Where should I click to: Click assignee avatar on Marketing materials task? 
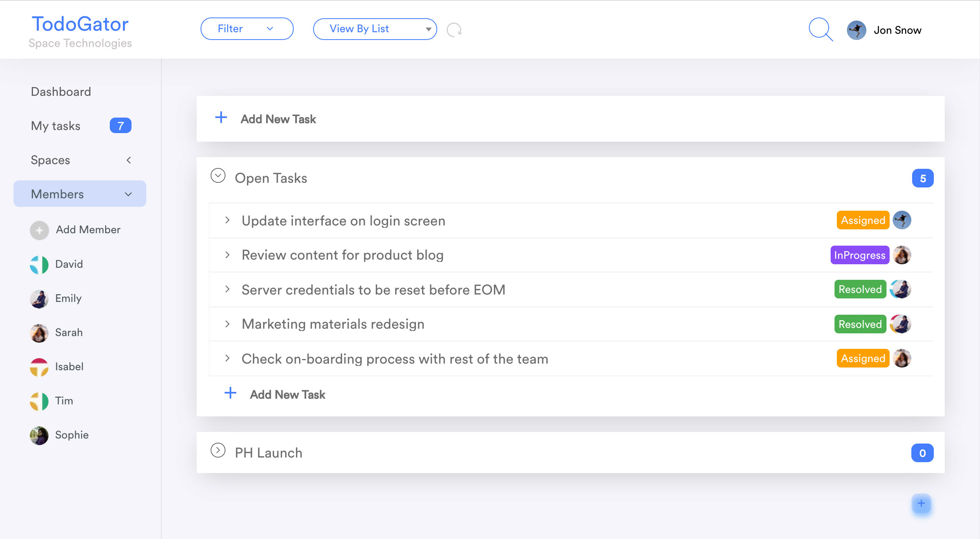[x=900, y=324]
